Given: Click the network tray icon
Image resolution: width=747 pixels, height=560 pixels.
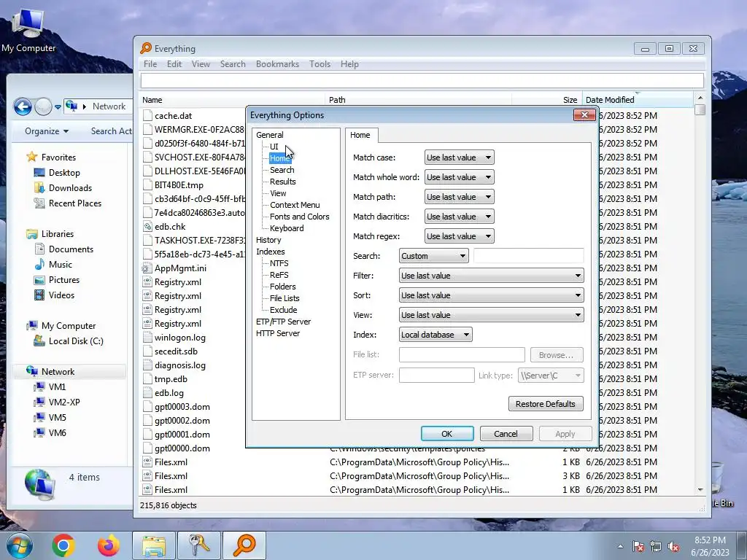Looking at the screenshot, I should [x=656, y=546].
